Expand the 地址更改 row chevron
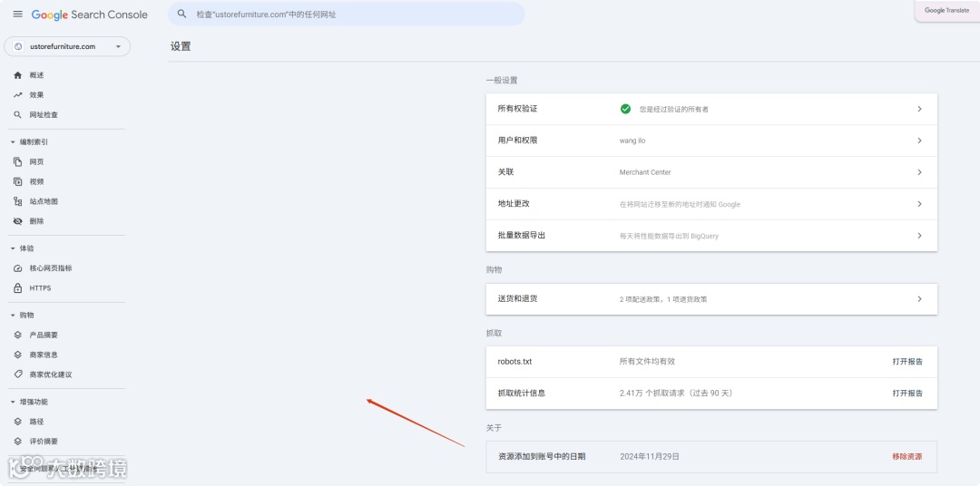980x486 pixels. 919,204
